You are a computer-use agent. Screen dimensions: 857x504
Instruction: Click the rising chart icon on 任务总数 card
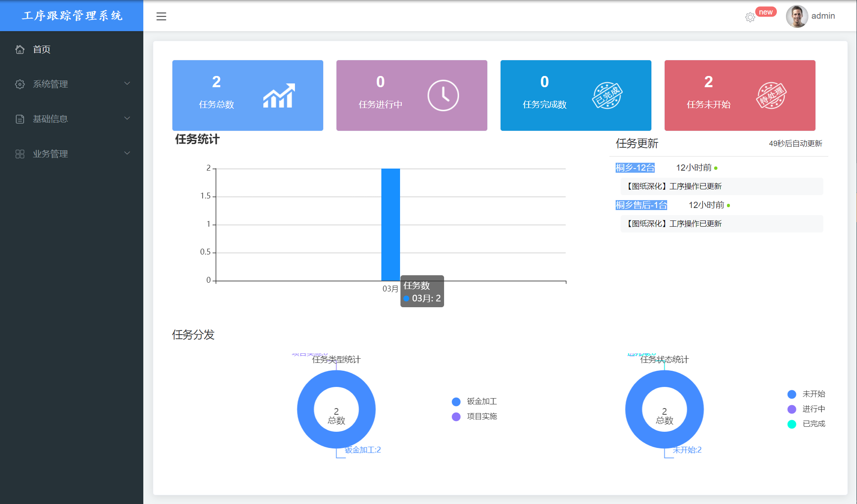click(279, 95)
